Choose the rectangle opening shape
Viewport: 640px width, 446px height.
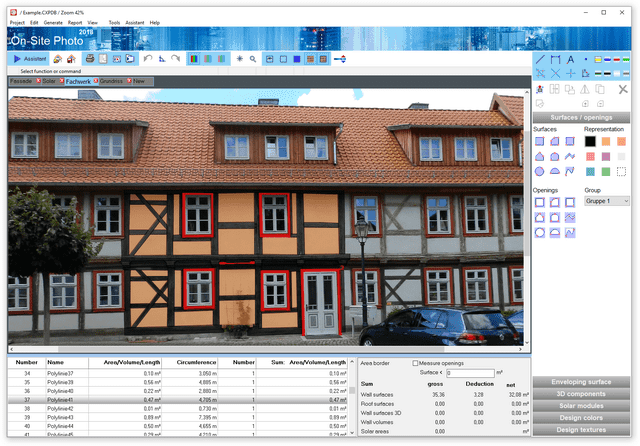pos(540,202)
